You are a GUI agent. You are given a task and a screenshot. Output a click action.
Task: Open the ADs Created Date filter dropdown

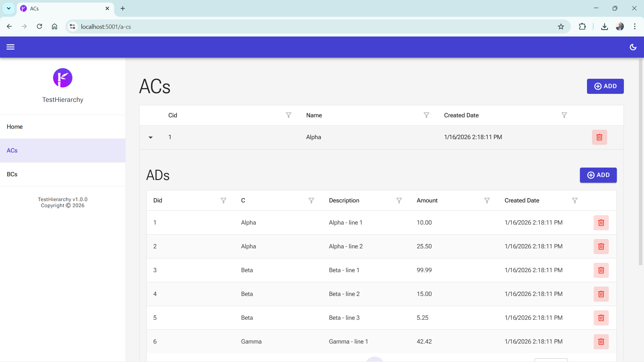pos(575,201)
